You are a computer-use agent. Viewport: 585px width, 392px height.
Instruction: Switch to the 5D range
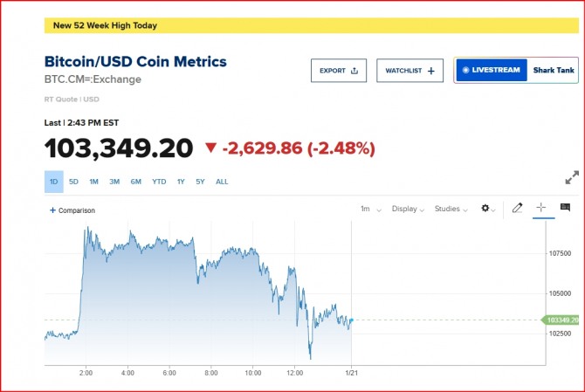tap(73, 182)
